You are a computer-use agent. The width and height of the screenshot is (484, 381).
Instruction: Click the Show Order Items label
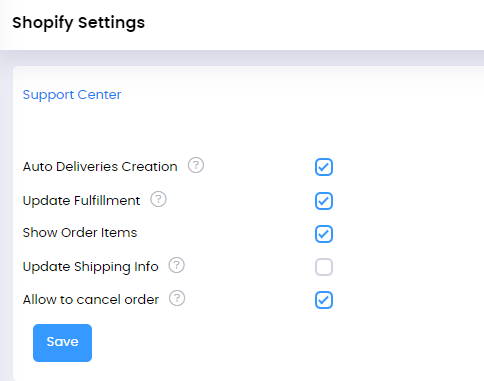[x=80, y=232]
